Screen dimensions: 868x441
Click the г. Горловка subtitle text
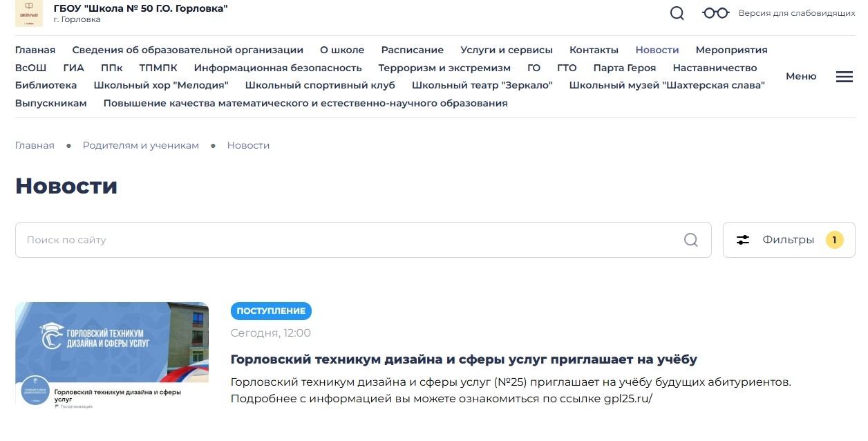77,20
